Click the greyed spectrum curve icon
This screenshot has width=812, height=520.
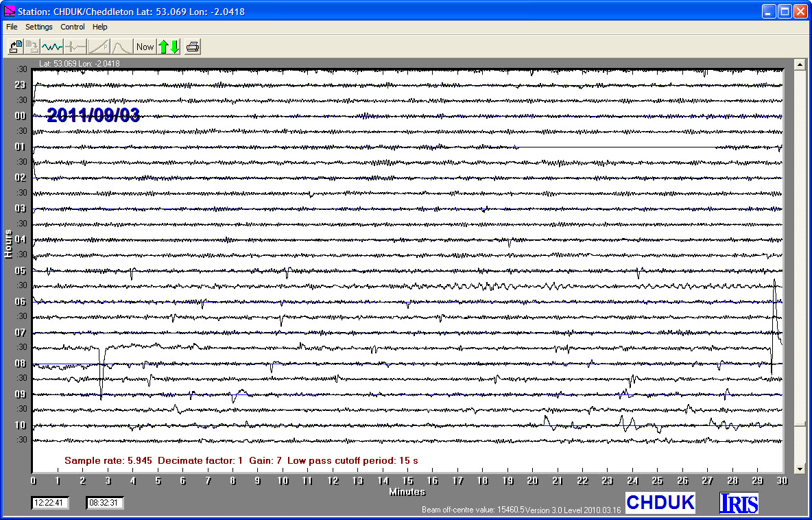click(x=121, y=47)
